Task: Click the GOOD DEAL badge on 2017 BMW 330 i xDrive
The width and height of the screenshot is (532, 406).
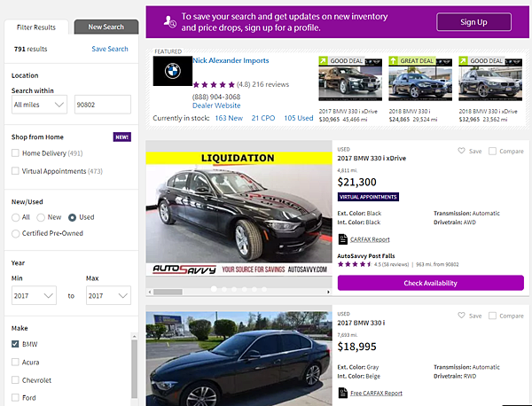Action: pos(341,60)
